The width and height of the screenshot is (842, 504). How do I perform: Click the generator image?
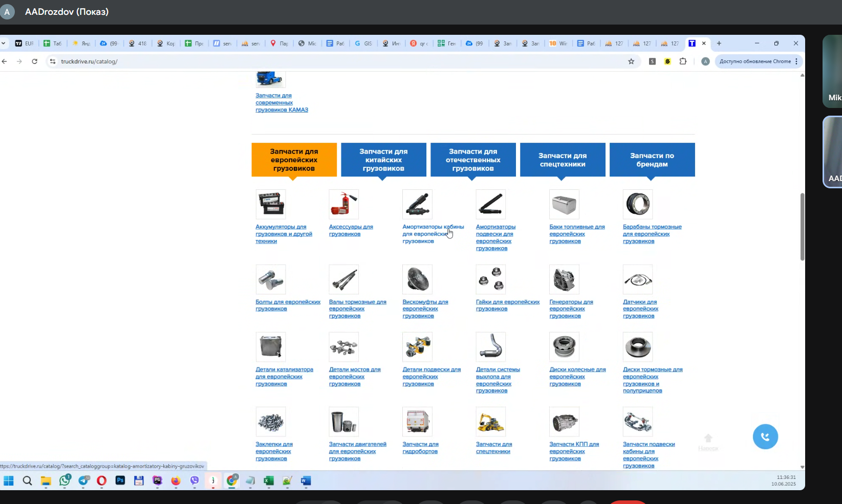tap(564, 279)
